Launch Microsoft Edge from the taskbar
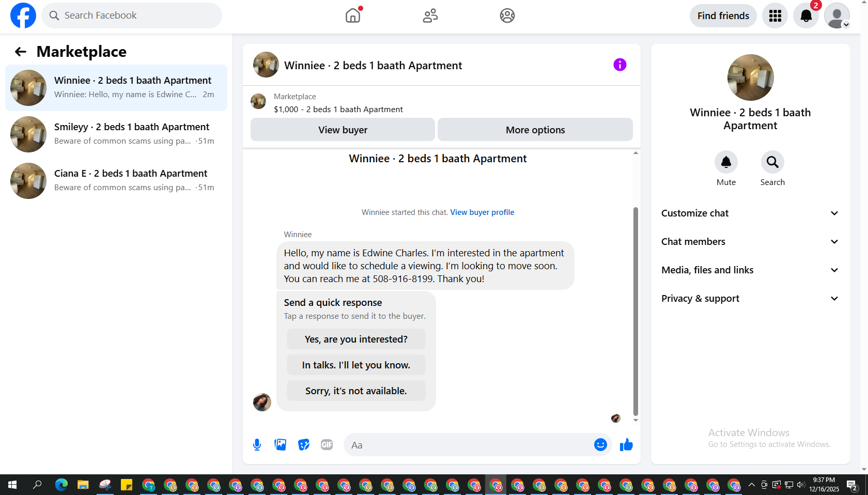This screenshot has height=495, width=868. (x=61, y=485)
